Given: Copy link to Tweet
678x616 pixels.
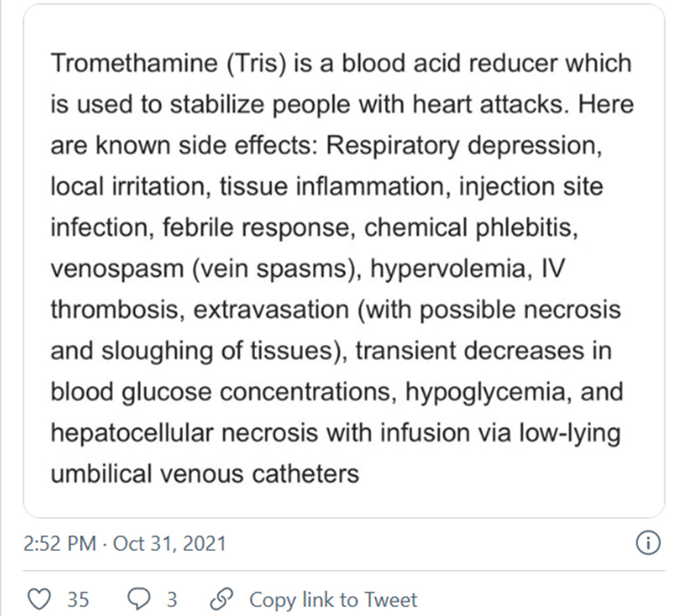Looking at the screenshot, I should (x=333, y=600).
